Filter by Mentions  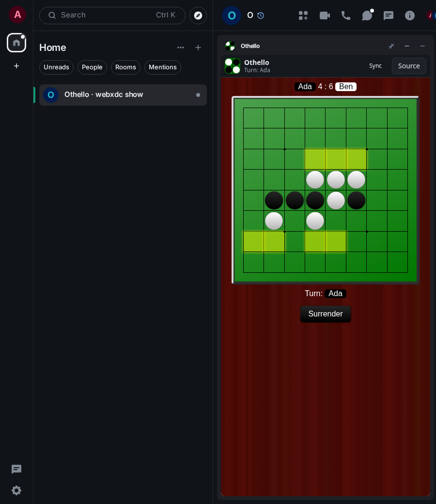pos(163,67)
